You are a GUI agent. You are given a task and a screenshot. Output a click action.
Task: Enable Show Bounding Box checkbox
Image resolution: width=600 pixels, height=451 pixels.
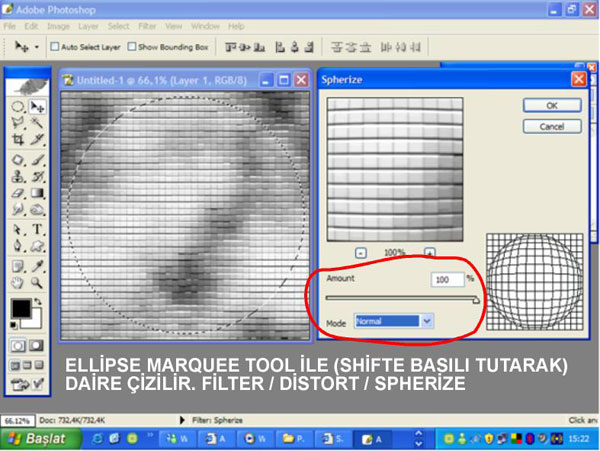point(132,47)
